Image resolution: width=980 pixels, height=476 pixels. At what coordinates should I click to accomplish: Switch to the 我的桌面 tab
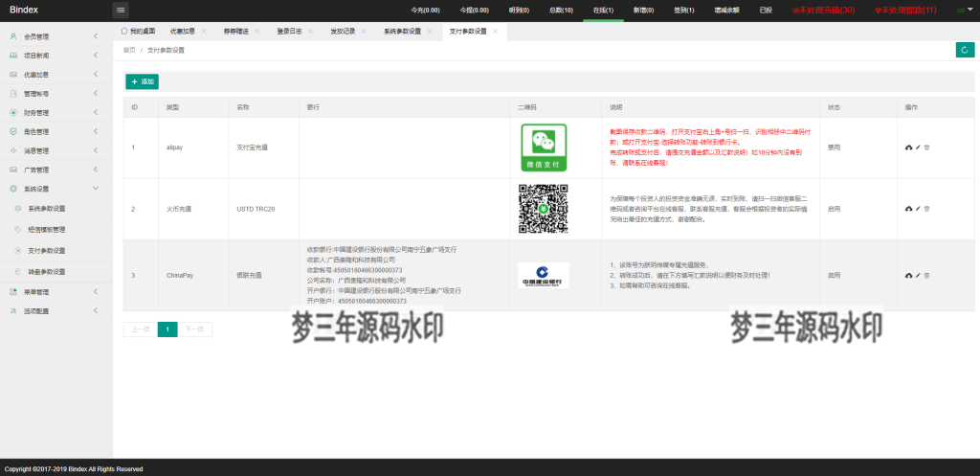[x=138, y=32]
